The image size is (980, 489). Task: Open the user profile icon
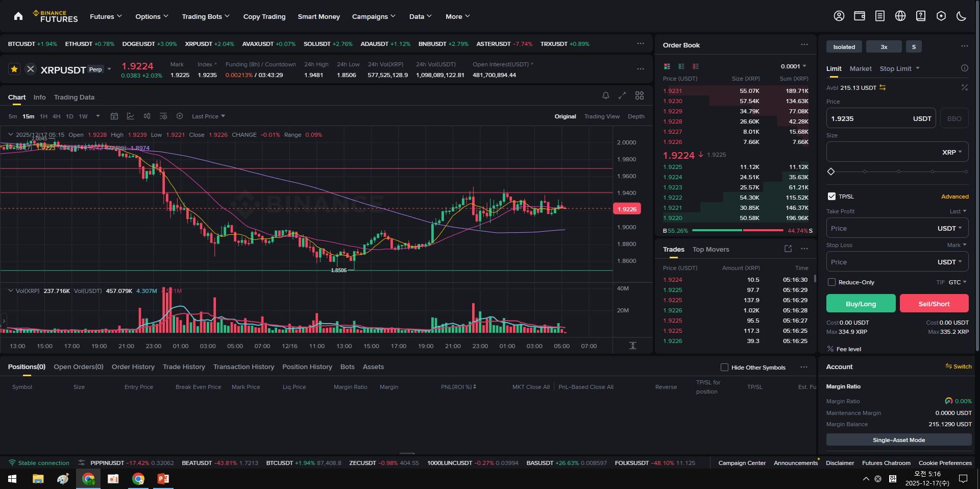point(839,16)
